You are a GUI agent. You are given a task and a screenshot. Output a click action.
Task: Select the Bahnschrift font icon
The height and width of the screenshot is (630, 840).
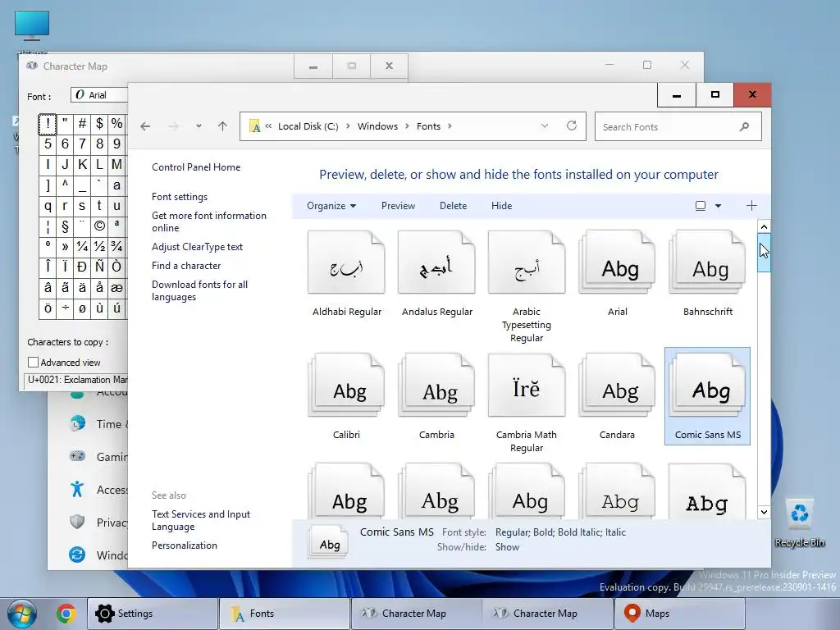(x=708, y=262)
